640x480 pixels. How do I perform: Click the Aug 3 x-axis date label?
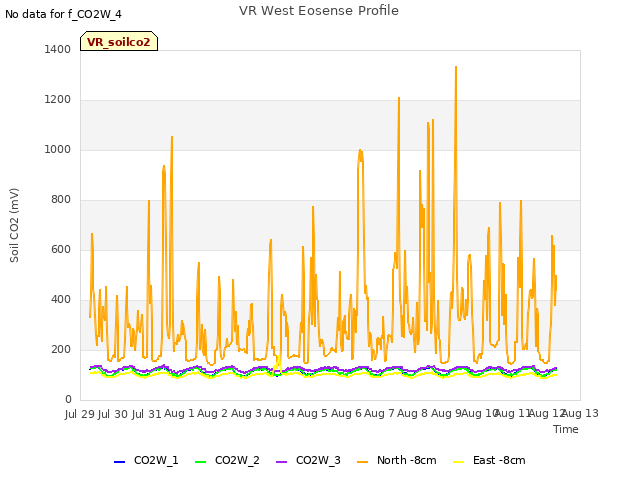tap(247, 413)
